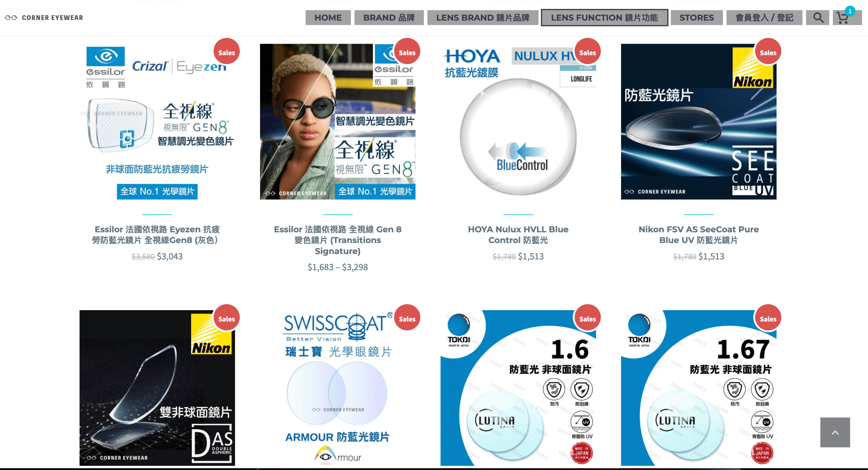Viewport: 868px width, 470px height.
Task: Open the BRAND 品牌 menu
Action: click(389, 18)
